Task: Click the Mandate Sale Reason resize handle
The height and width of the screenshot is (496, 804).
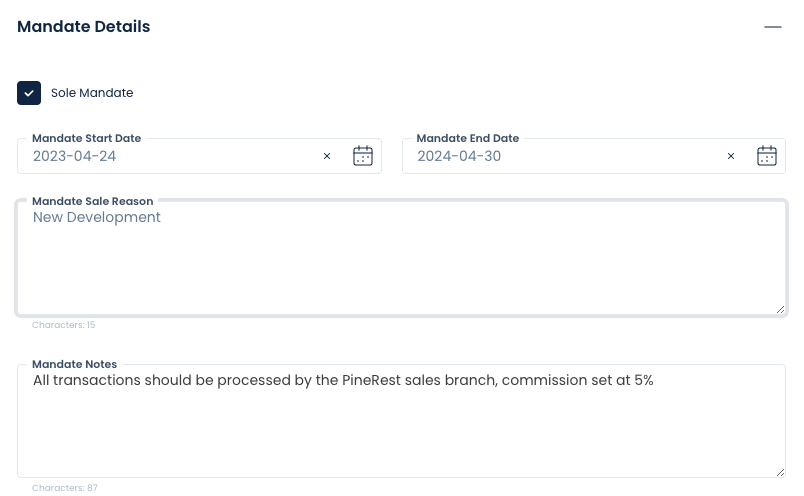Action: point(780,309)
